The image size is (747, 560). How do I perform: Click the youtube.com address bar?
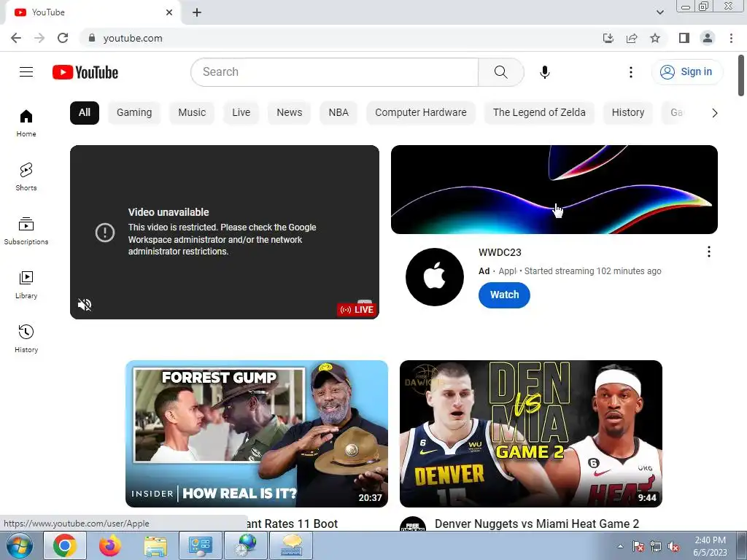(x=343, y=38)
